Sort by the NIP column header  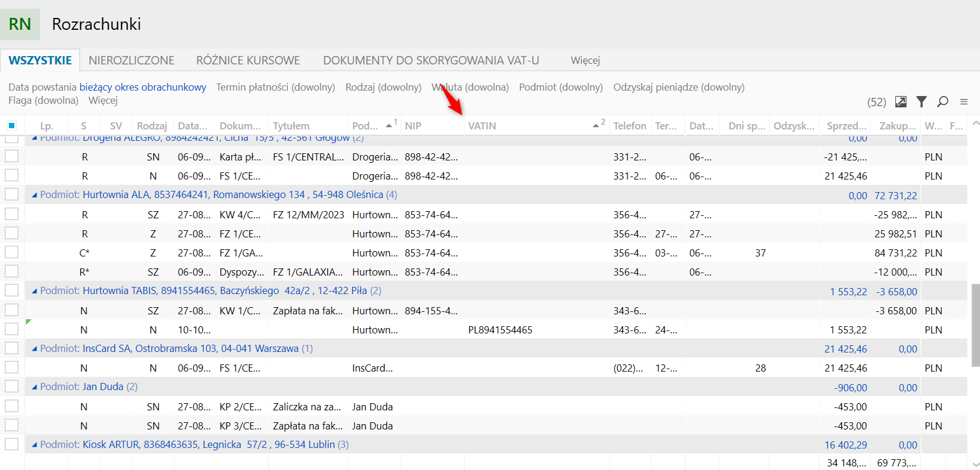(x=413, y=126)
